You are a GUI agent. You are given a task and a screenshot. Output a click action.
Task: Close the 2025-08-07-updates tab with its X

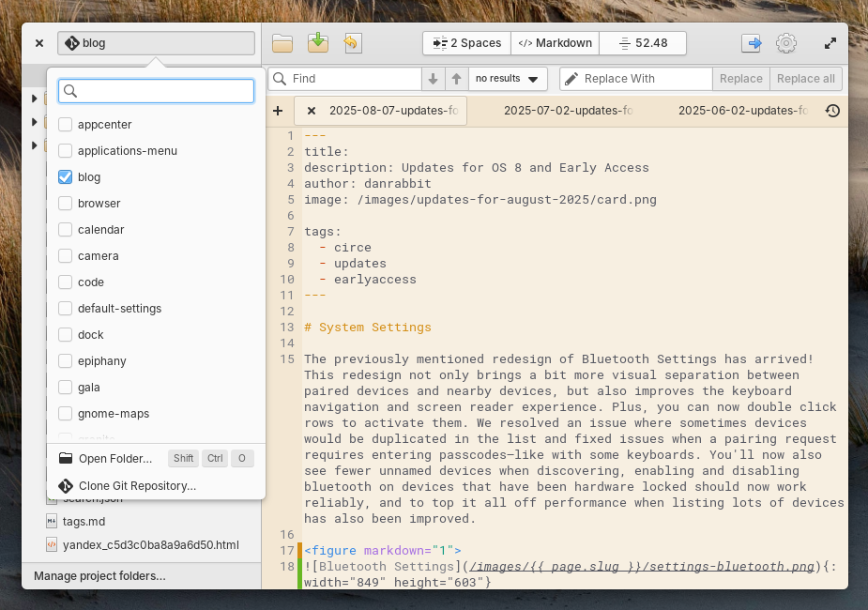pos(312,111)
